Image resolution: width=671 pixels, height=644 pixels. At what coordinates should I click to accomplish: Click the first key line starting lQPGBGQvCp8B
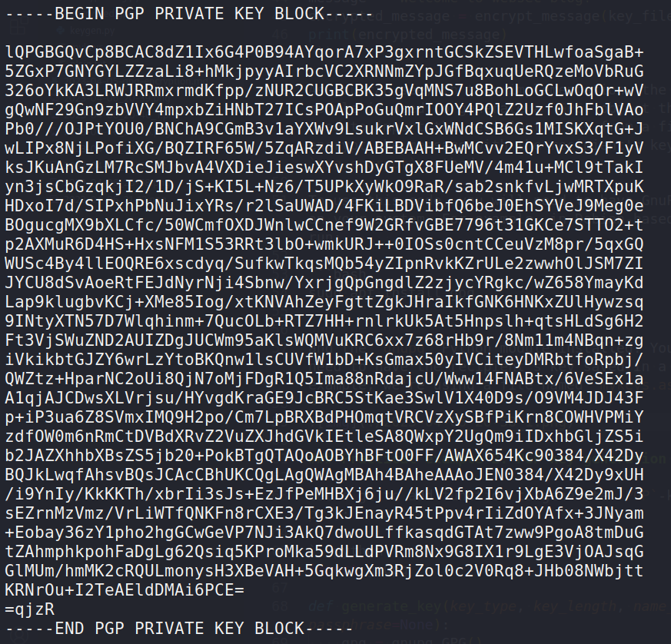pyautogui.click(x=324, y=51)
